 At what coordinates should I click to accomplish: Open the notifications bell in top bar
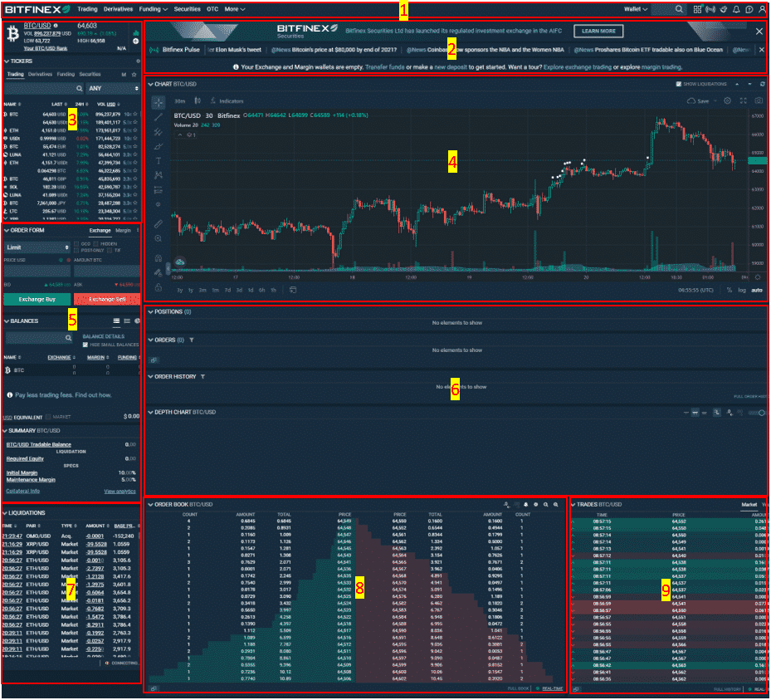click(x=736, y=9)
